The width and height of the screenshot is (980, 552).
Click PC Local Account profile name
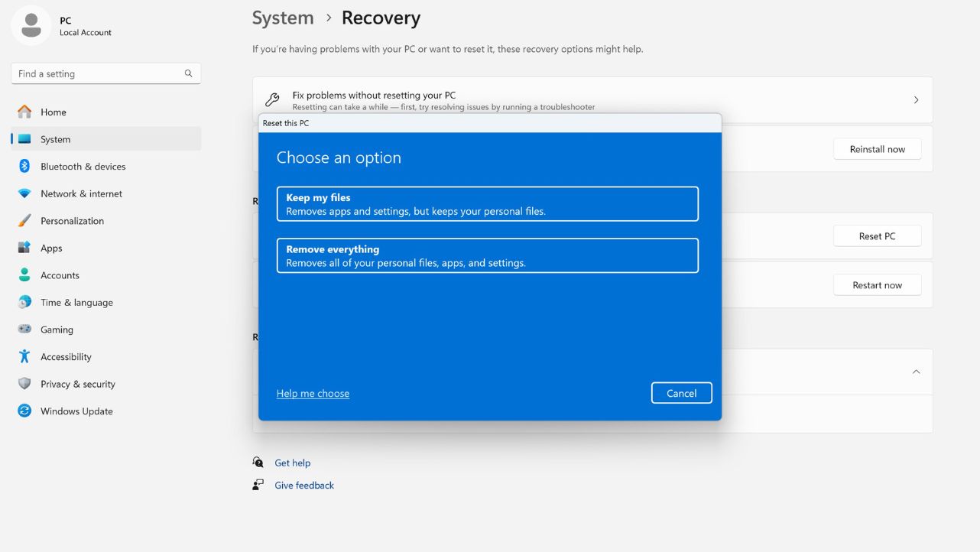click(86, 26)
